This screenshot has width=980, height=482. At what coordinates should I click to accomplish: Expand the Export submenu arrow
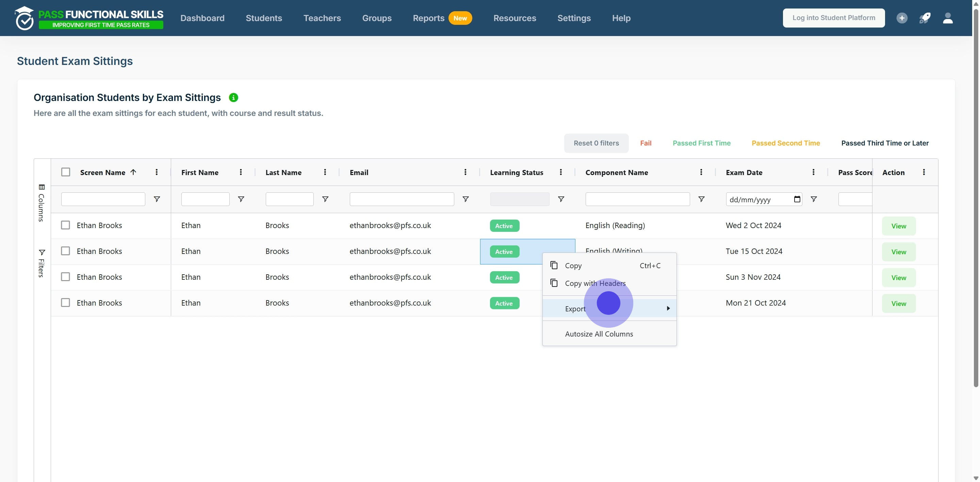(x=668, y=308)
